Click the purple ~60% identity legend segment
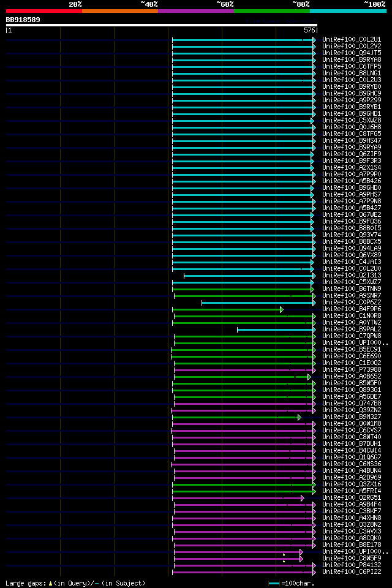 [196, 11]
